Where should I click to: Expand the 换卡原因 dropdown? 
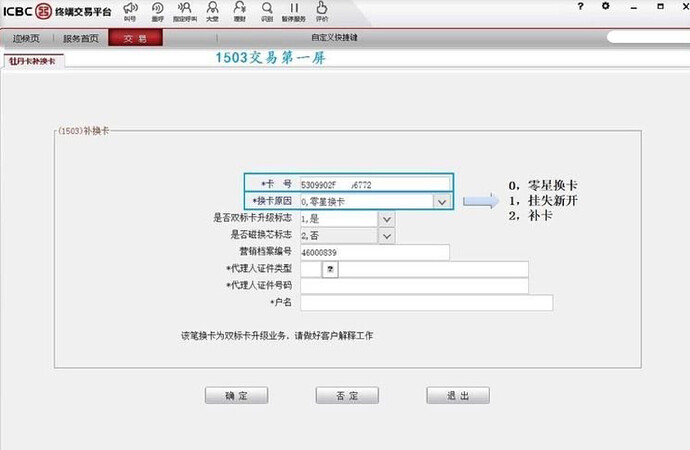pyautogui.click(x=442, y=202)
